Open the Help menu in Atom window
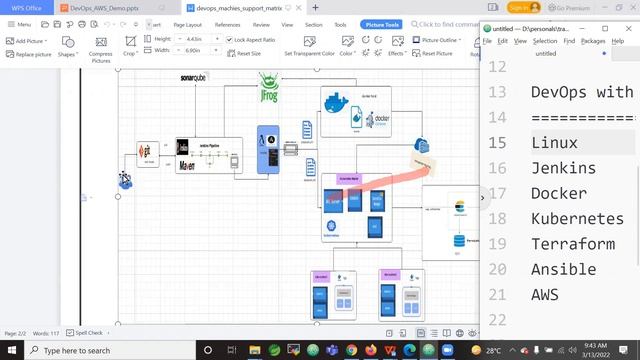Screen dimensions: 640x360 tap(618, 41)
